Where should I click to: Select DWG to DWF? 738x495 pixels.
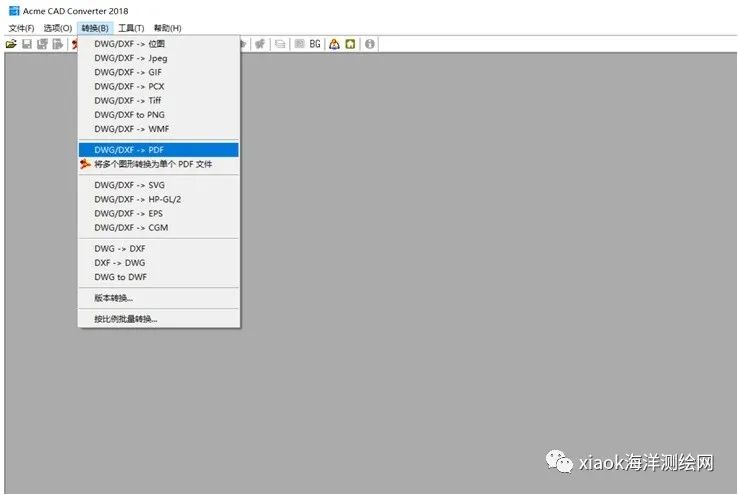click(x=159, y=277)
